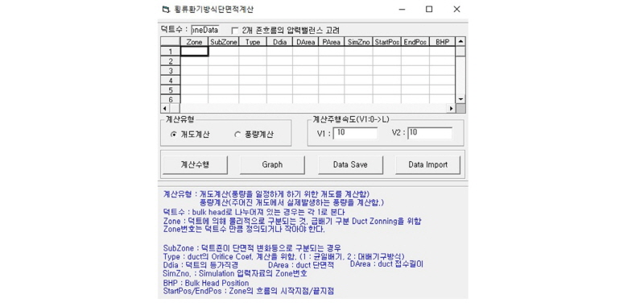Click the Zone cell in row 1
644x307 pixels.
[x=194, y=52]
